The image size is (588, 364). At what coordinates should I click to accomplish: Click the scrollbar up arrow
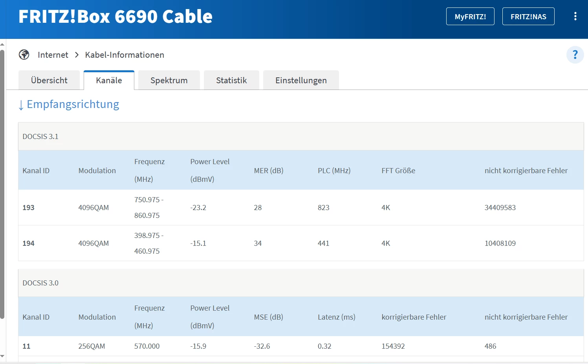pos(2,44)
